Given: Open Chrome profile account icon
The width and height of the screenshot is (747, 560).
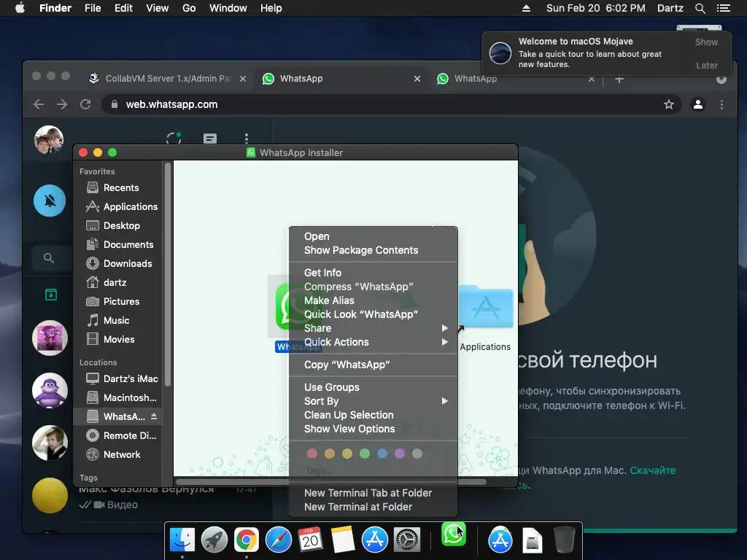Looking at the screenshot, I should [698, 104].
